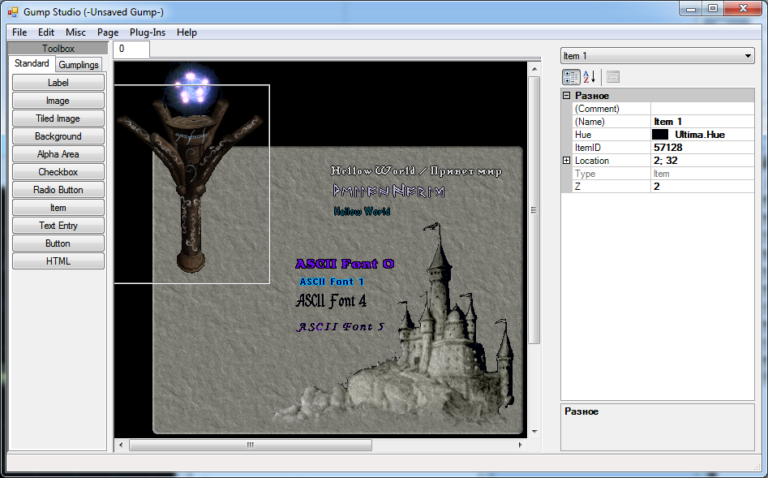Expand the Location property
The image size is (768, 478).
(567, 160)
